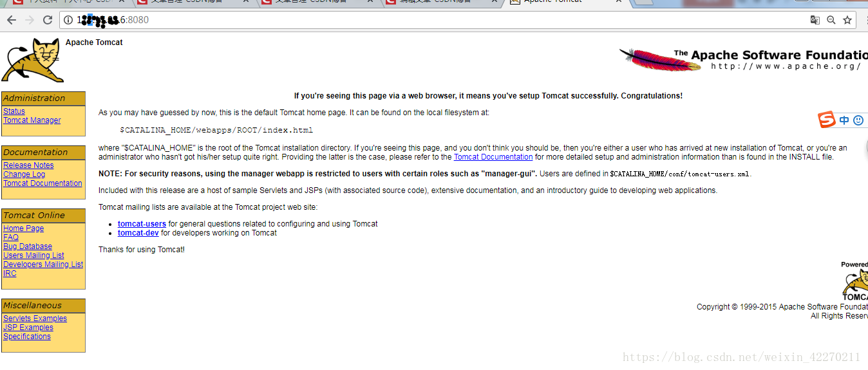Click the congratulations heading about setup success
The height and width of the screenshot is (370, 868).
click(x=488, y=96)
